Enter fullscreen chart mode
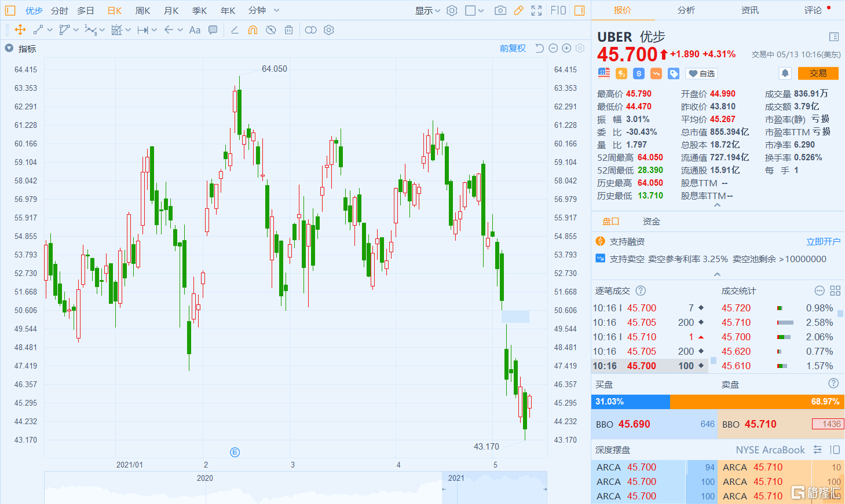 tap(536, 10)
